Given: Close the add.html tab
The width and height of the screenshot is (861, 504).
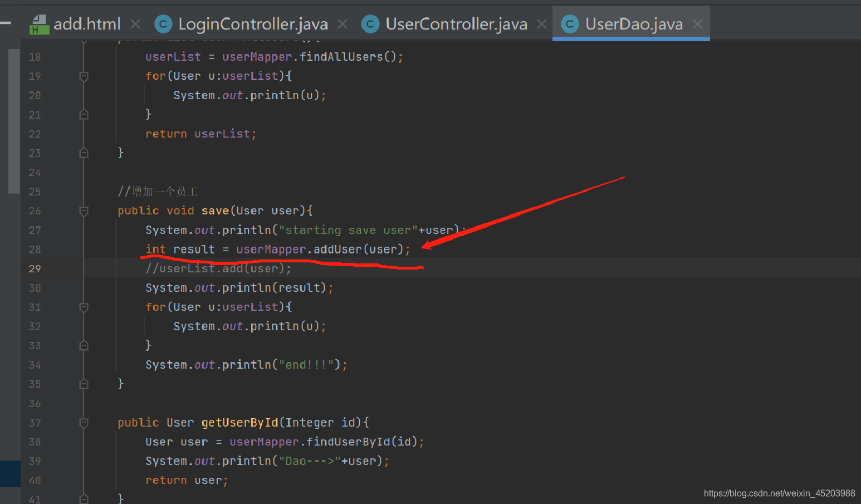Looking at the screenshot, I should 135,24.
